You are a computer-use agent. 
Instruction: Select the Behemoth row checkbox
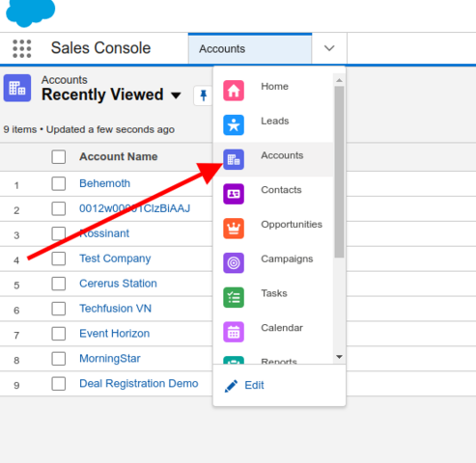59,183
